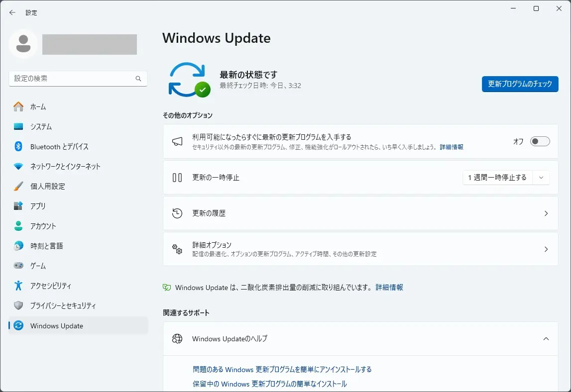Click the 詳細オプション row label
Screen dimensions: 571x392
pos(212,245)
